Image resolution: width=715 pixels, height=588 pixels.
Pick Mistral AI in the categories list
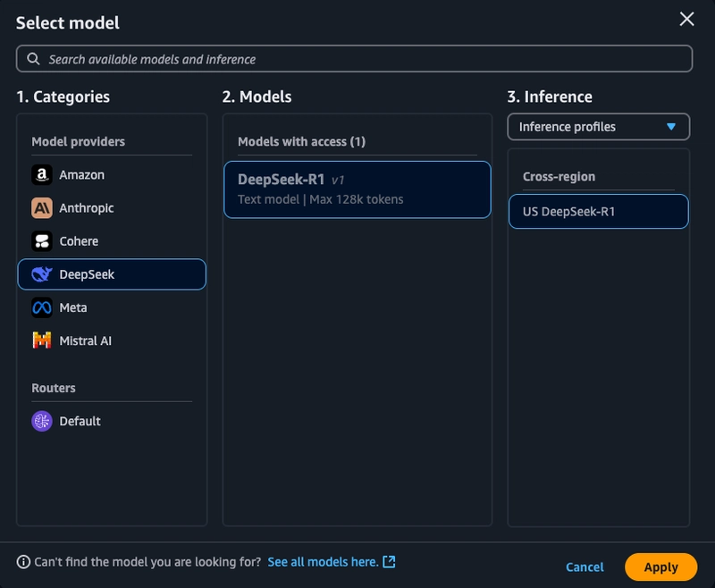pyautogui.click(x=85, y=340)
